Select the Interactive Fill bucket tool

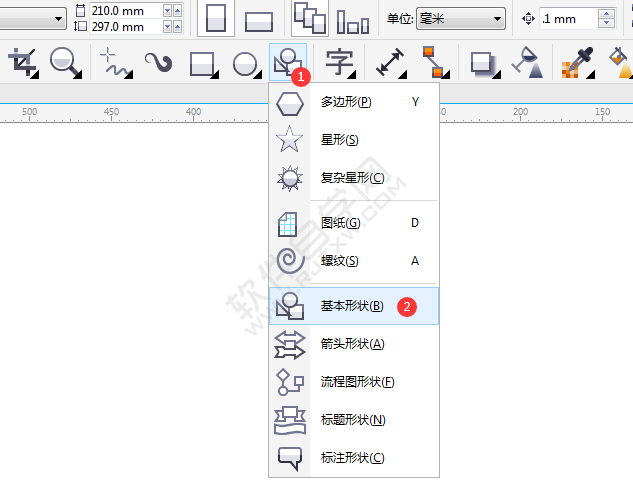[x=620, y=62]
